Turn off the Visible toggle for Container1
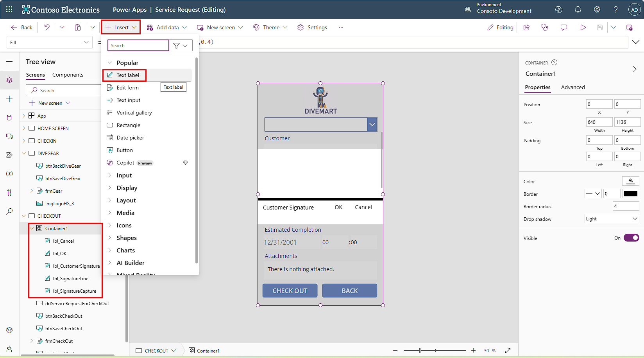This screenshot has height=358, width=644. [631, 238]
